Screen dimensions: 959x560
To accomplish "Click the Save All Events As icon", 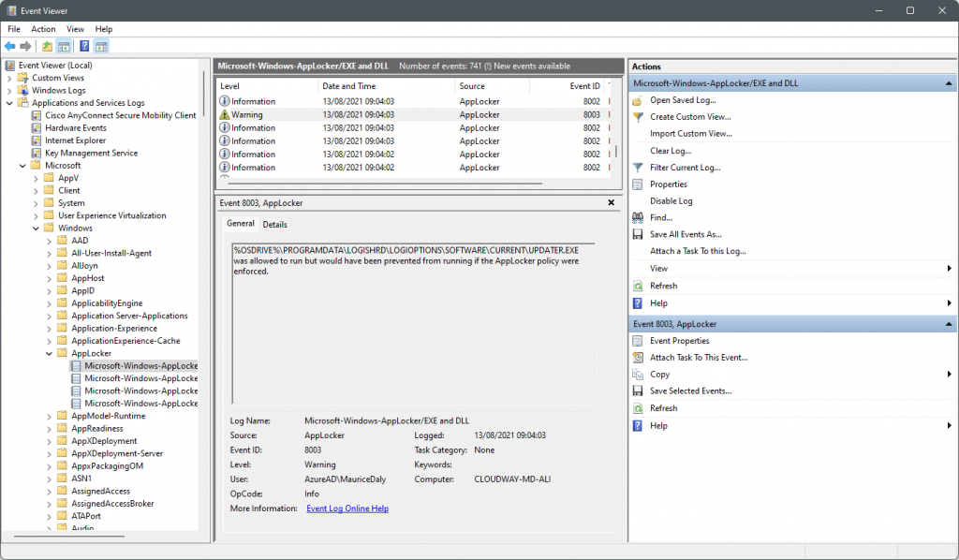I will point(638,234).
